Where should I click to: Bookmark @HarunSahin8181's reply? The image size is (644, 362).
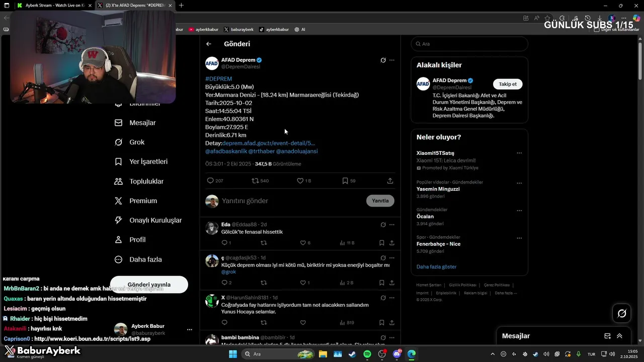pos(382,323)
